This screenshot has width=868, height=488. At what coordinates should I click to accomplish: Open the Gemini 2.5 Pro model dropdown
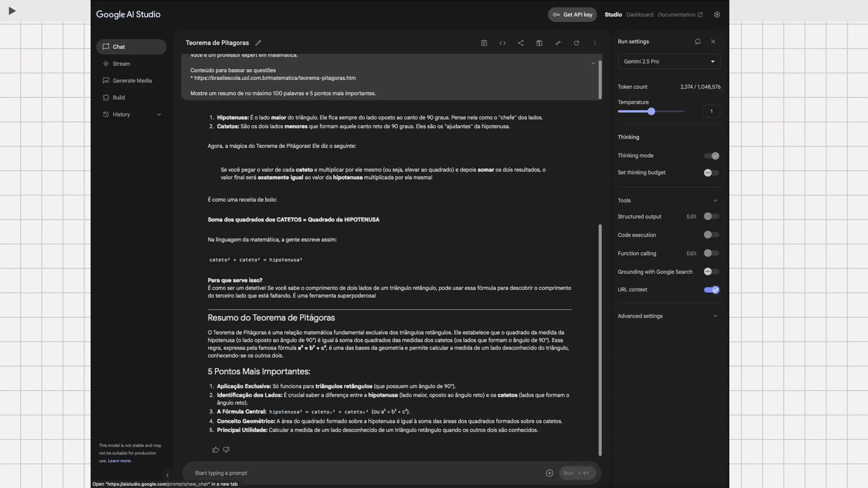click(x=669, y=61)
